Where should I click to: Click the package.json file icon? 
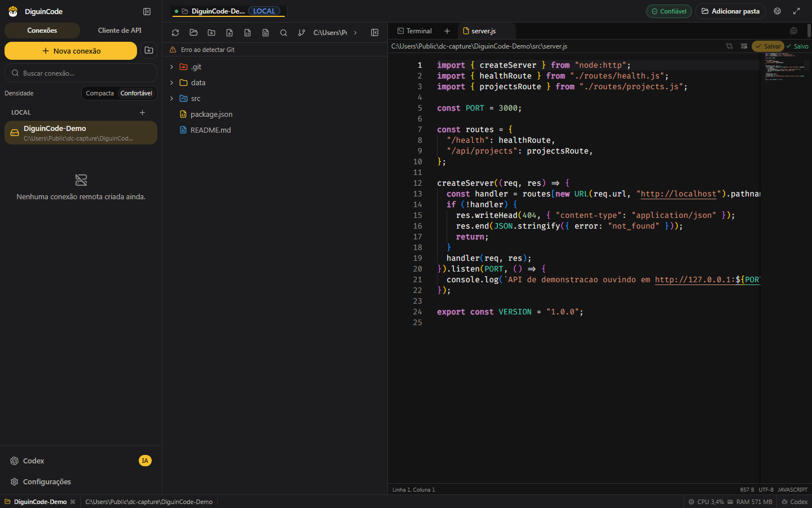pos(183,114)
